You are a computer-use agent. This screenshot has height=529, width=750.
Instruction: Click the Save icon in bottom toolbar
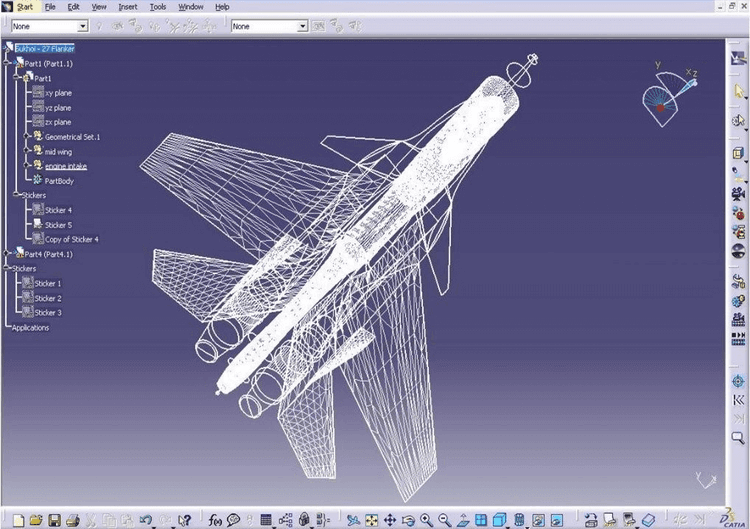click(x=55, y=520)
